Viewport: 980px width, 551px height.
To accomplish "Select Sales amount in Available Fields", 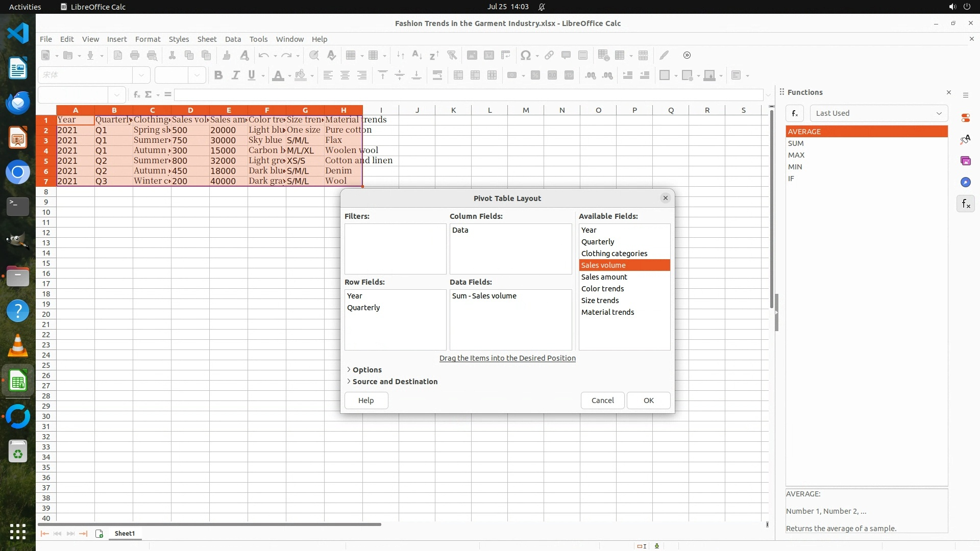I will [604, 277].
